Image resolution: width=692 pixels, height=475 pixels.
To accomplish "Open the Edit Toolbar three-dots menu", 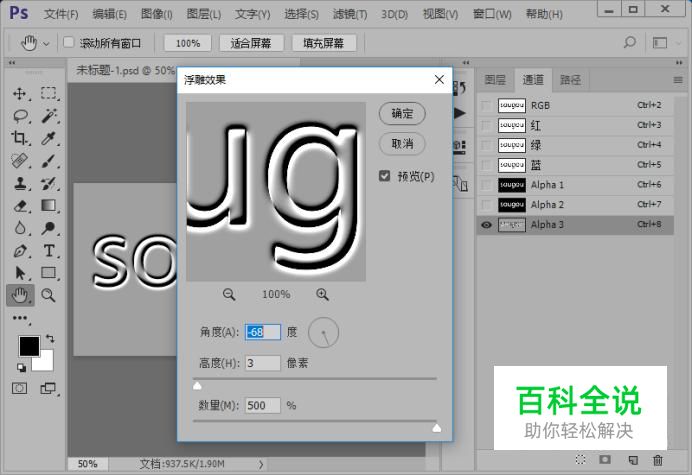I will click(x=19, y=318).
